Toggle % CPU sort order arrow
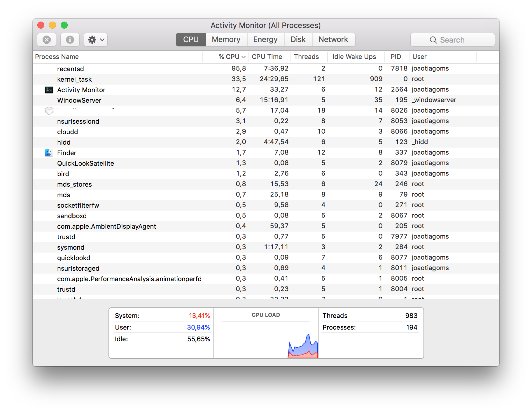Image resolution: width=532 pixels, height=413 pixels. [x=243, y=57]
